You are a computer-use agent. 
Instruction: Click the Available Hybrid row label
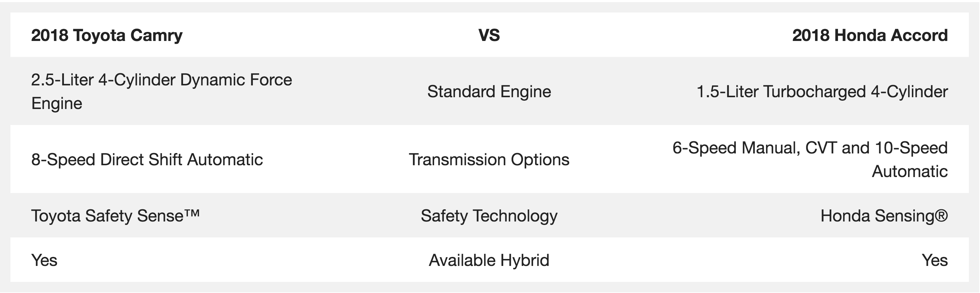tap(489, 260)
